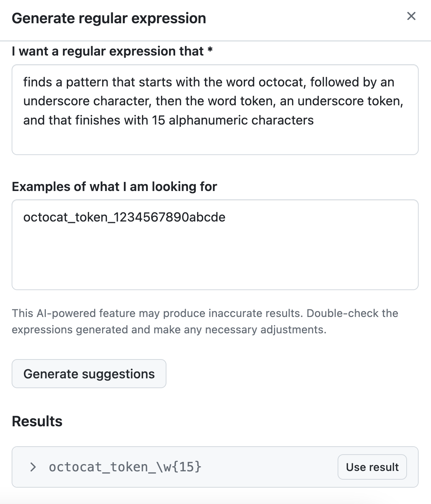Close the Generate regular expression dialog

point(411,16)
